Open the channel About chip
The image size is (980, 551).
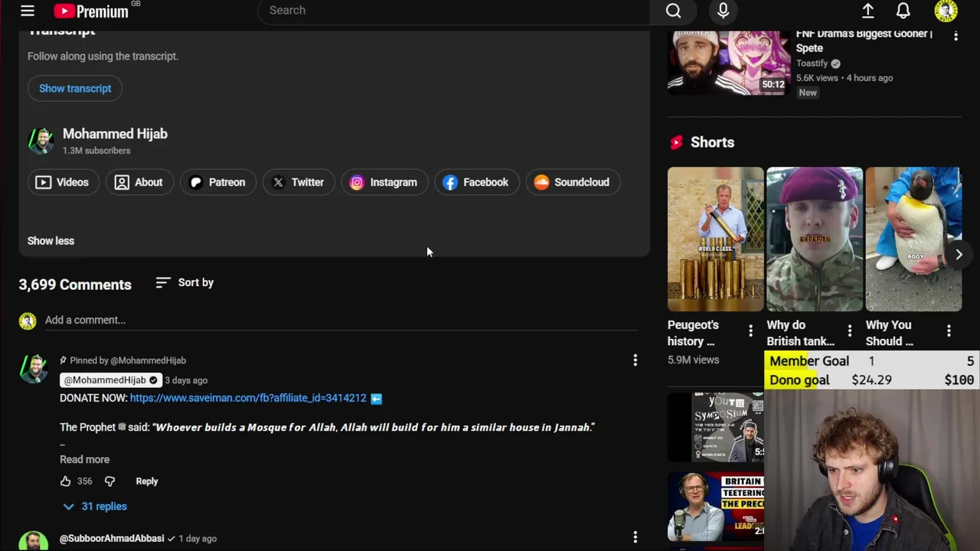(139, 182)
